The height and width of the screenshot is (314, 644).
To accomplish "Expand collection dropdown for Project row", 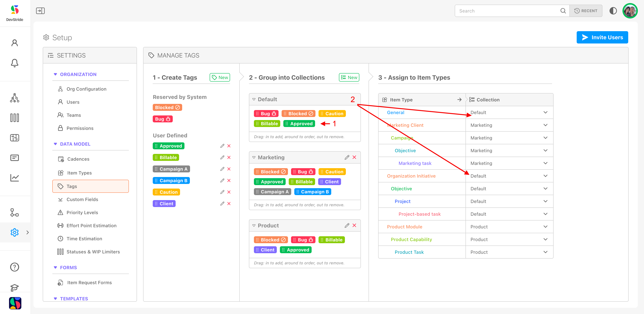I will [x=545, y=201].
